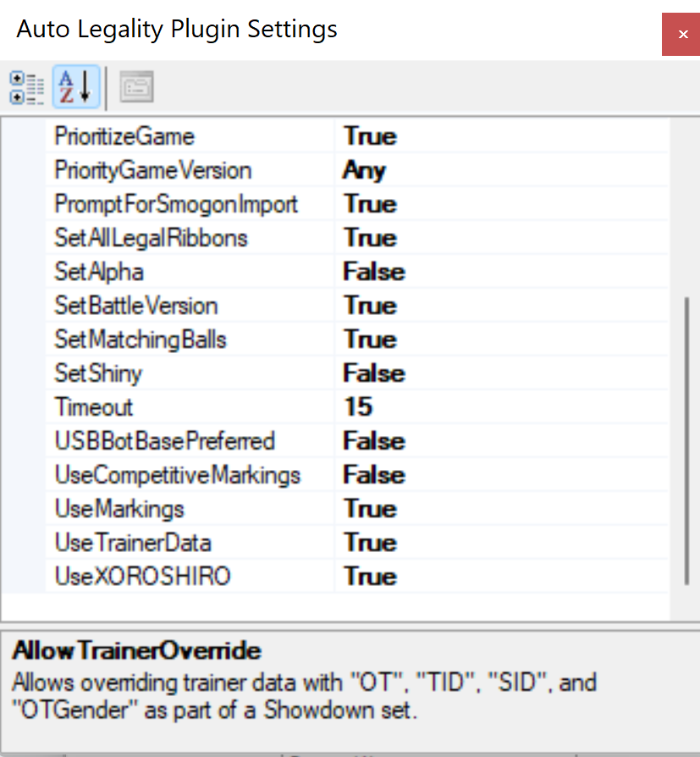Open the SetShiny False value dropdown
Viewport: 700px width, 757px height.
(x=501, y=373)
